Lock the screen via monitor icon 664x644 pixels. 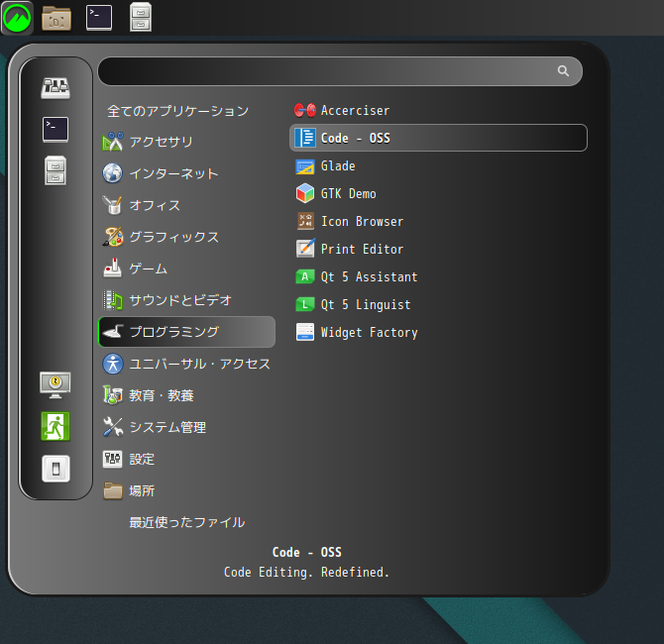55,384
